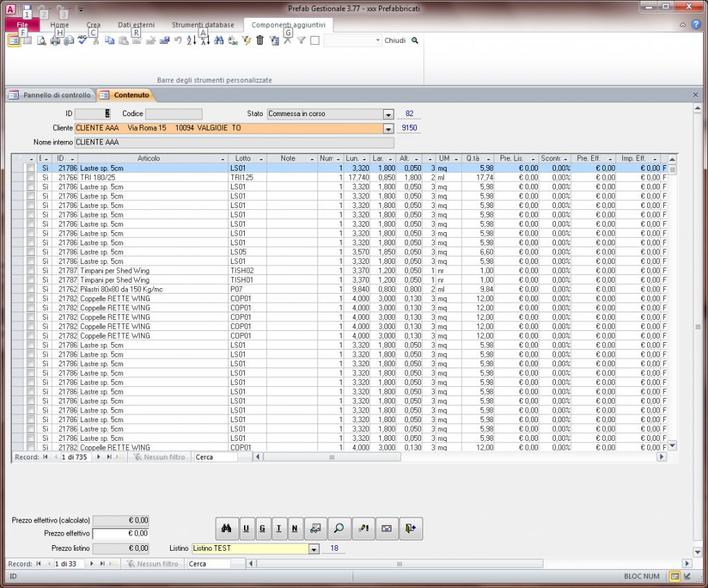The width and height of the screenshot is (708, 588).
Task: Click the Paste icon in the toolbar
Action: coord(123,41)
